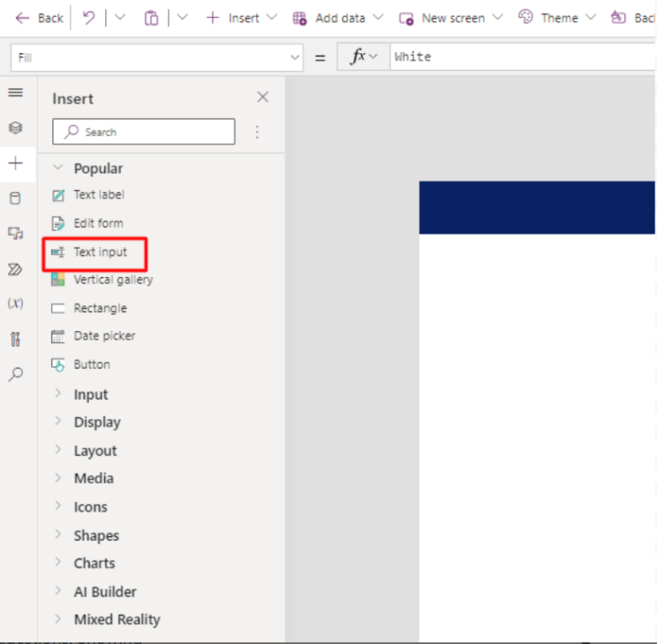Click the dark blue header rectangle on canvas

pos(537,207)
